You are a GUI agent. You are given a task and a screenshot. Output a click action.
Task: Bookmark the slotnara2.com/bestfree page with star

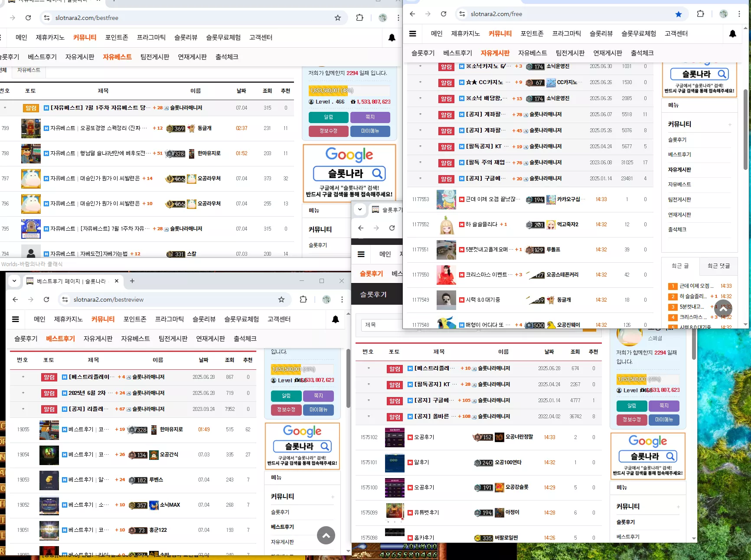(338, 18)
